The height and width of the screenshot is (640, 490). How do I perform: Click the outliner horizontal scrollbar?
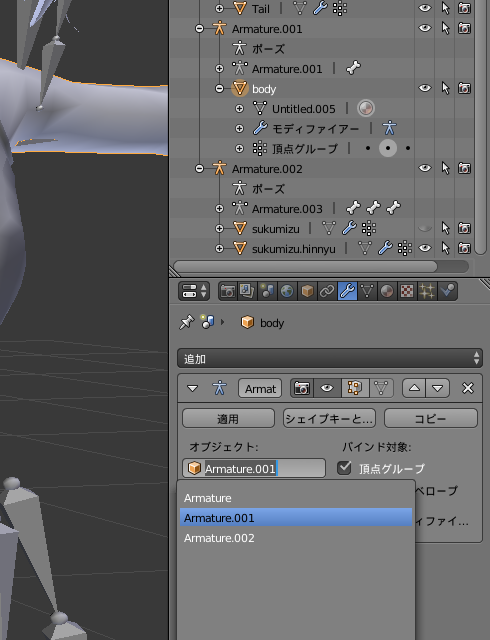305,267
